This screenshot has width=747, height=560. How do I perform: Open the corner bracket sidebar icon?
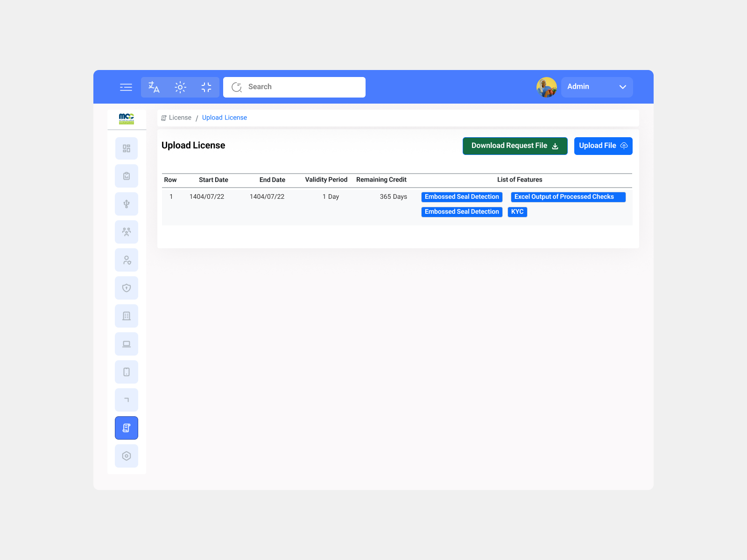[127, 400]
